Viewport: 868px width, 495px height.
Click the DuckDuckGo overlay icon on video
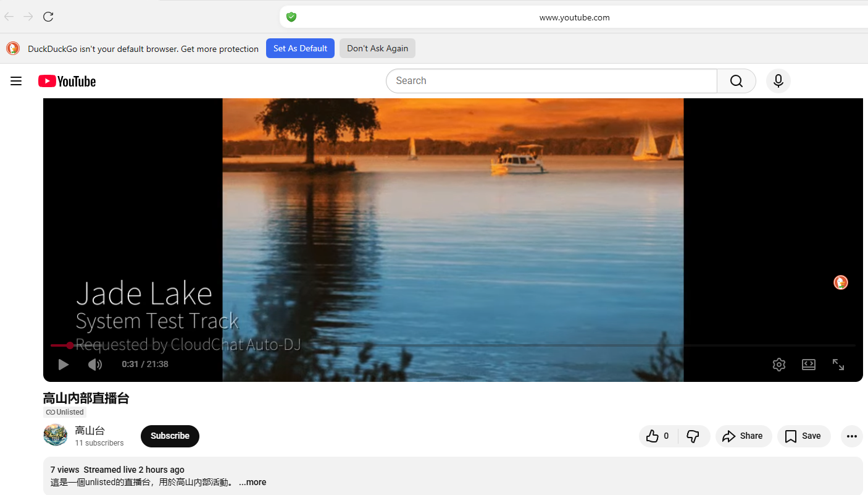(840, 282)
